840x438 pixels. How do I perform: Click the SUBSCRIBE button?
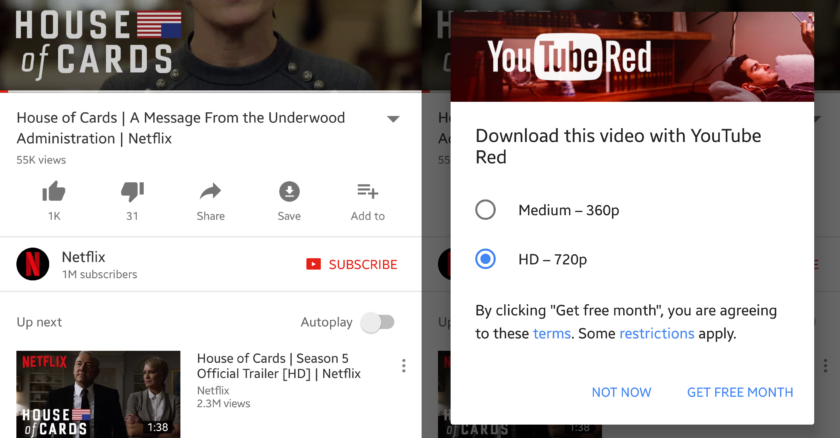pyautogui.click(x=352, y=265)
